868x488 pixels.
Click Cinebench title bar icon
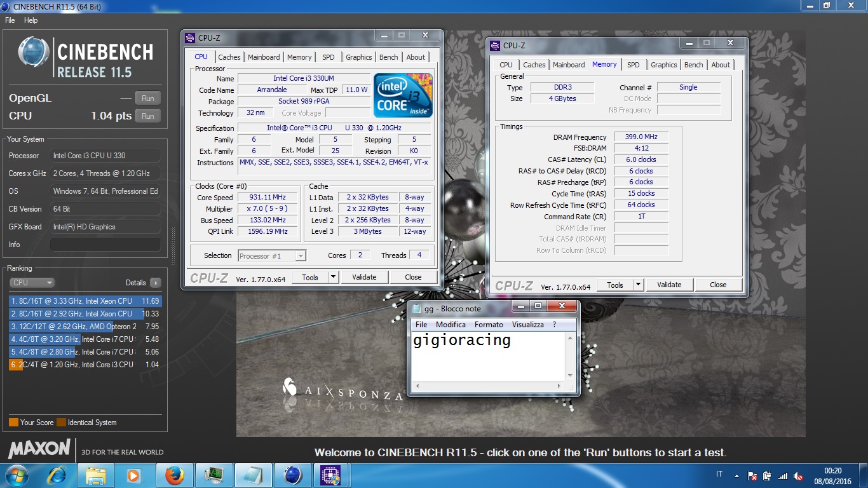pyautogui.click(x=6, y=6)
